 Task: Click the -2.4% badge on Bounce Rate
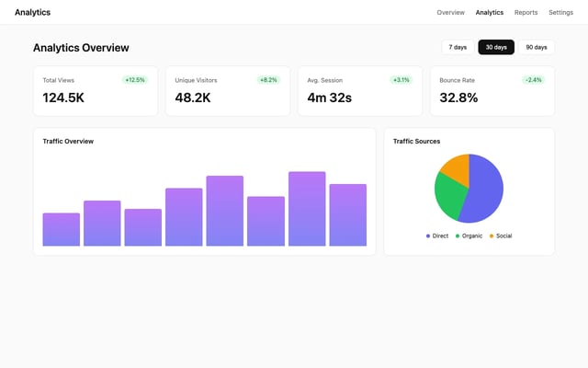pyautogui.click(x=533, y=80)
